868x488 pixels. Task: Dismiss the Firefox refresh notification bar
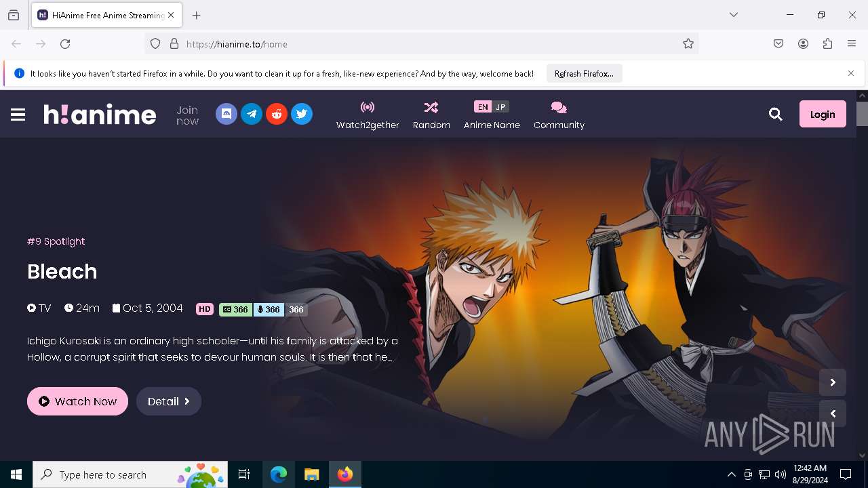point(851,73)
